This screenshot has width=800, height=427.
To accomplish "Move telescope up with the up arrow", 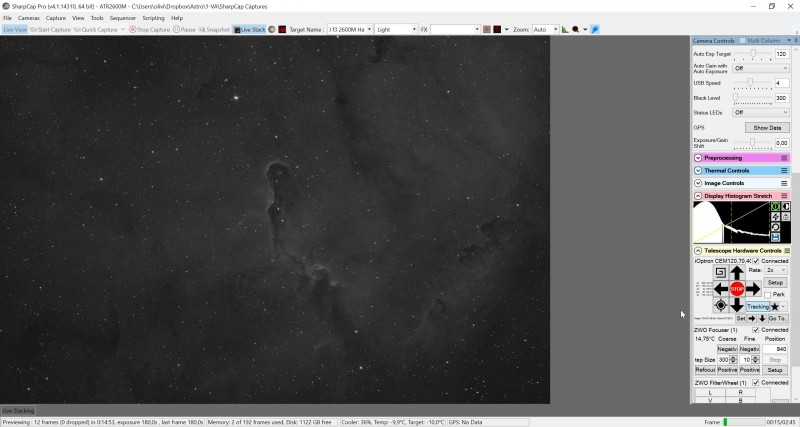I will (737, 273).
